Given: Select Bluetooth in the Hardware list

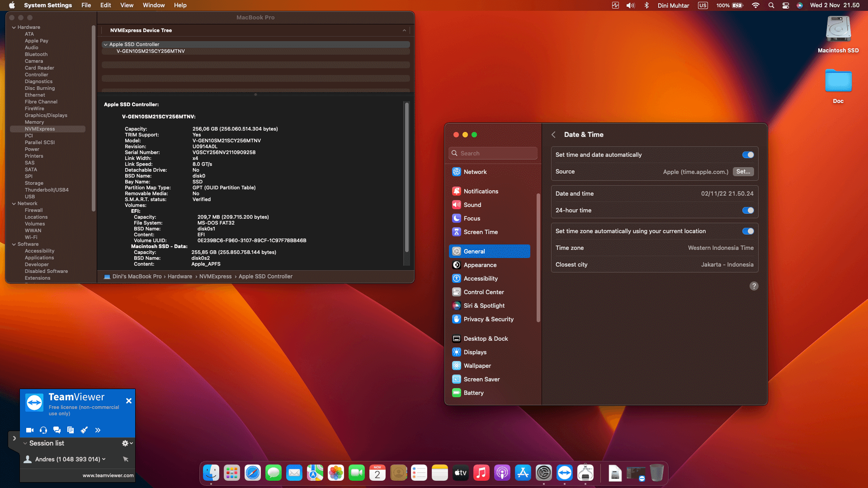Looking at the screenshot, I should [36, 54].
